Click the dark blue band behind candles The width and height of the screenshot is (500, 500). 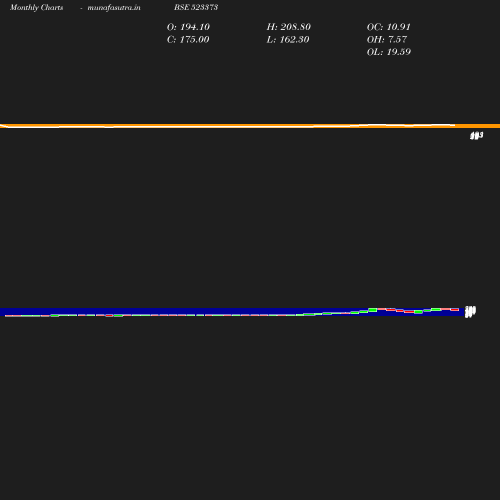(232, 312)
